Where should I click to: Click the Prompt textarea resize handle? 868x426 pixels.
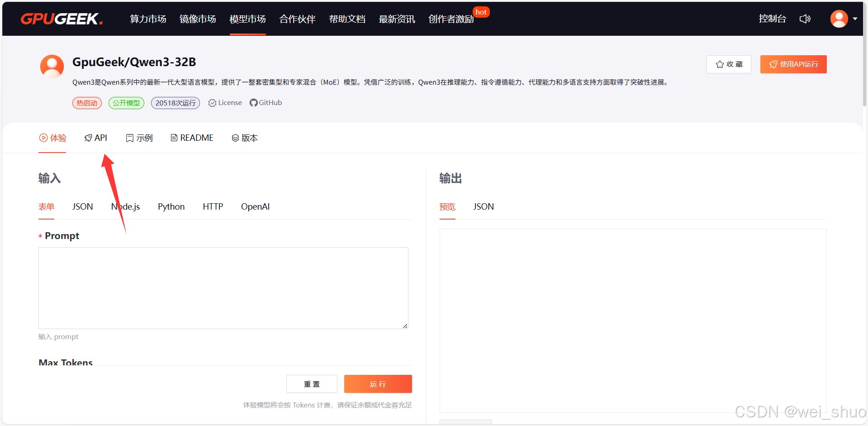pos(405,326)
